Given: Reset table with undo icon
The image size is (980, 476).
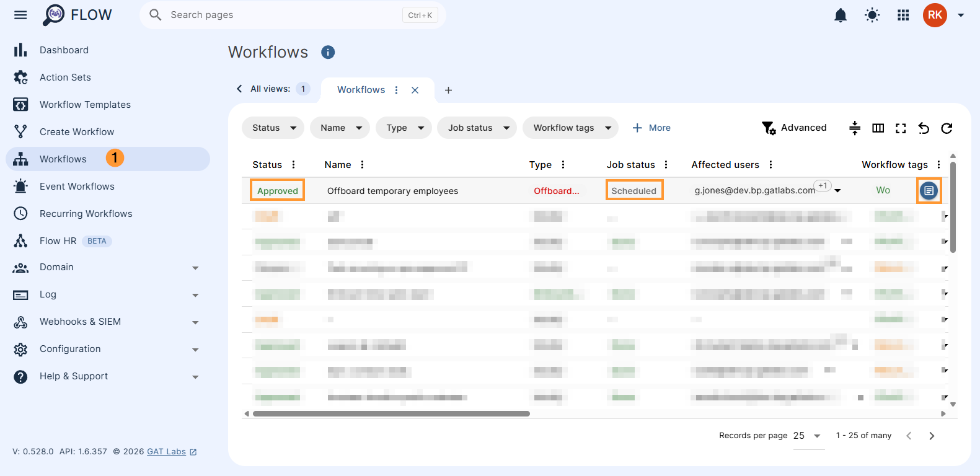Looking at the screenshot, I should tap(924, 128).
